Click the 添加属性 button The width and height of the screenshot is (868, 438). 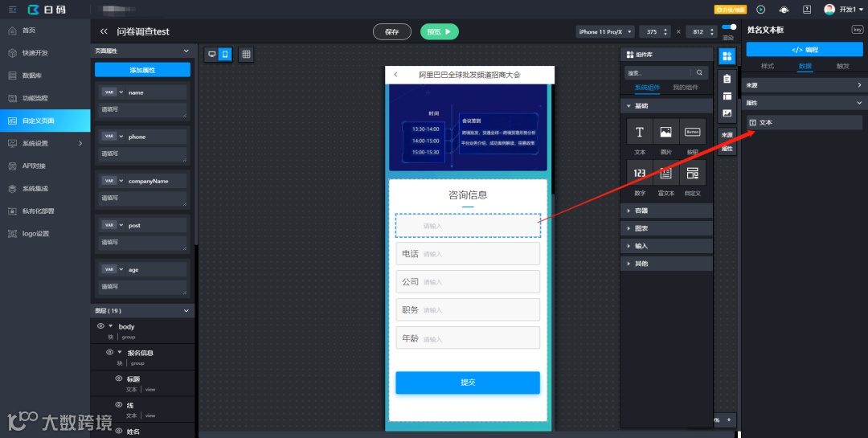[x=142, y=70]
